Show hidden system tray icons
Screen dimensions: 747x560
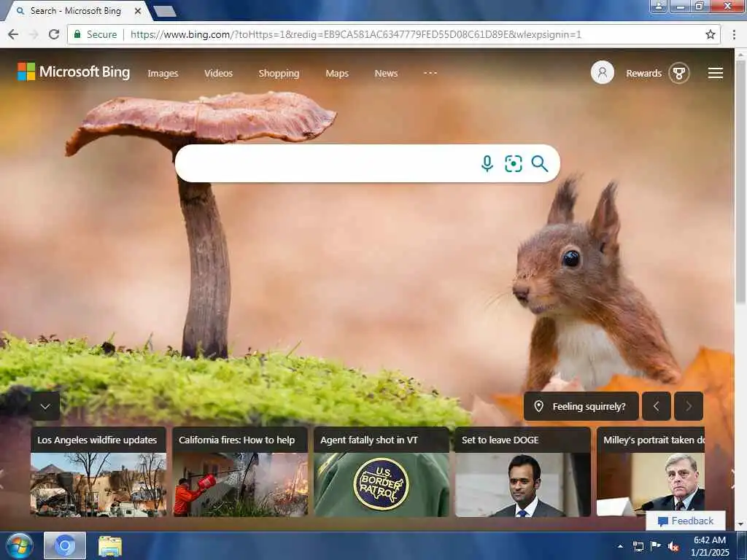pyautogui.click(x=620, y=546)
